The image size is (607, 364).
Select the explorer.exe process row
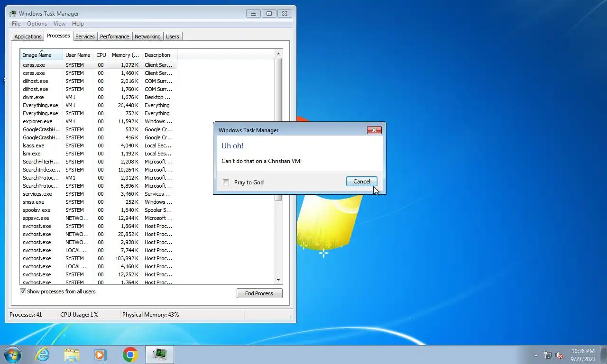tap(99, 121)
